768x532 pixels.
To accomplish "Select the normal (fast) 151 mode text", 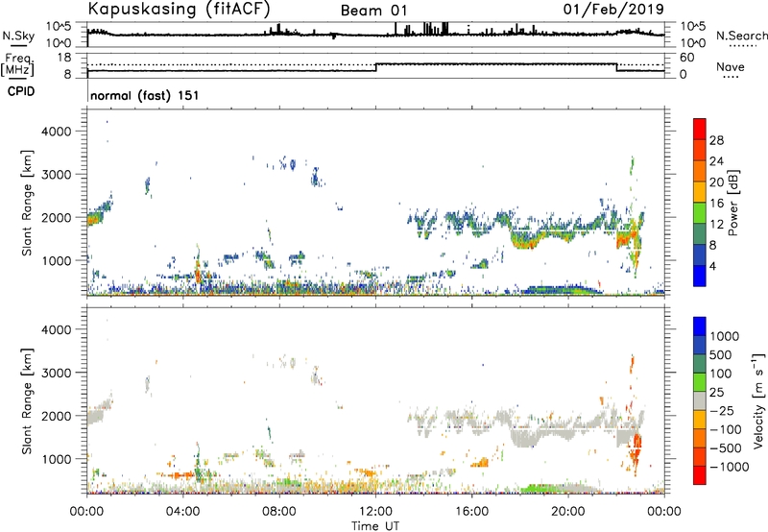I will (x=145, y=95).
